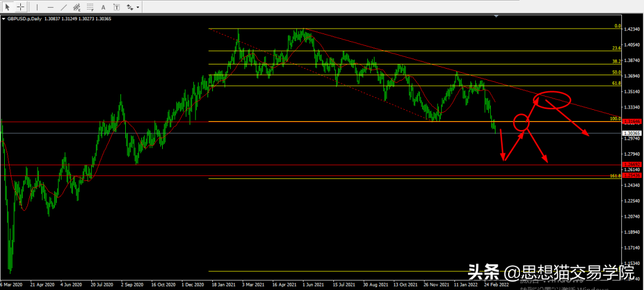
Task: Click the 1.27940 value on price scale
Action: click(x=633, y=155)
